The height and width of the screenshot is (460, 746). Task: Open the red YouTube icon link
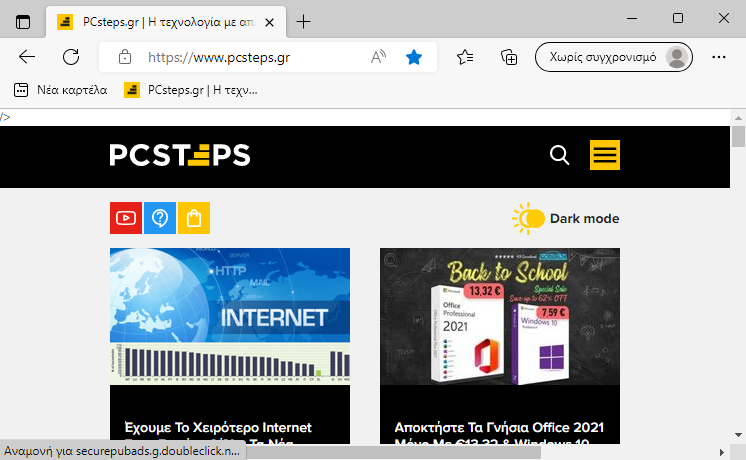tap(126, 218)
